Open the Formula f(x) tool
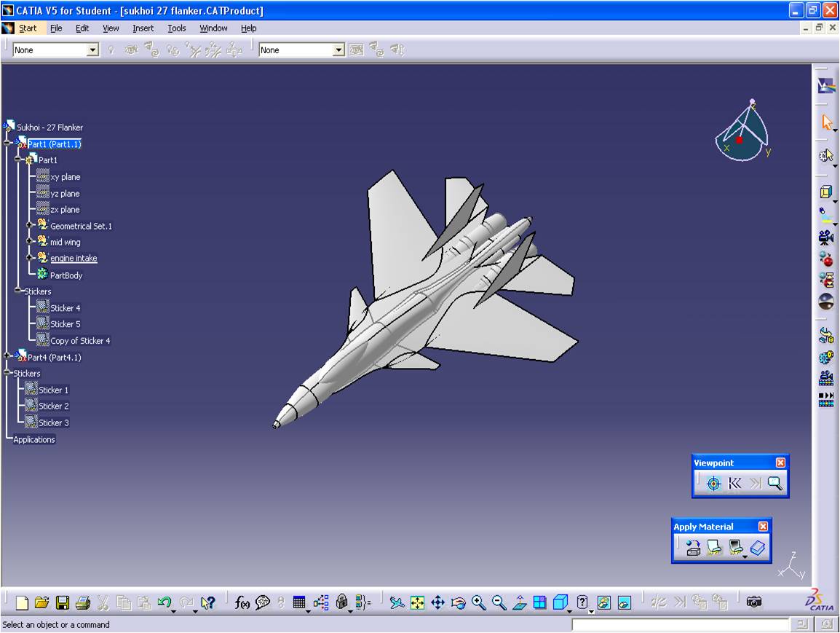The height and width of the screenshot is (633, 840). coord(242,602)
